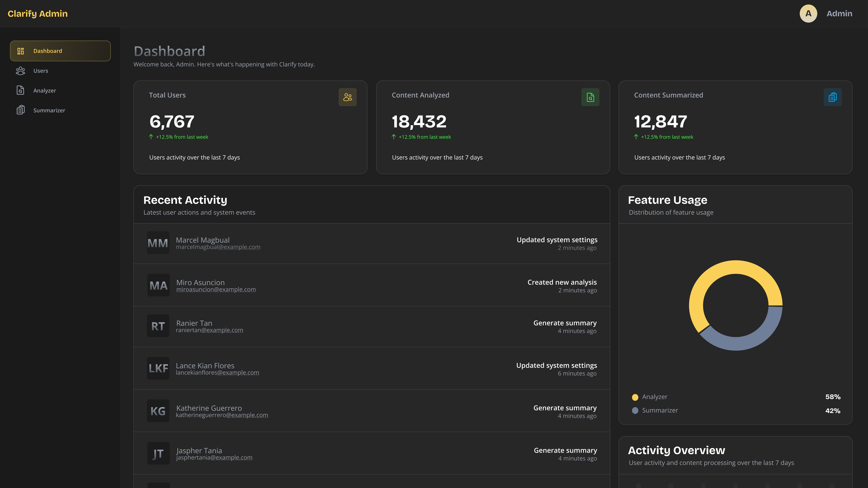The height and width of the screenshot is (488, 868).
Task: Click the yellow Analyzer legend dot
Action: (635, 397)
